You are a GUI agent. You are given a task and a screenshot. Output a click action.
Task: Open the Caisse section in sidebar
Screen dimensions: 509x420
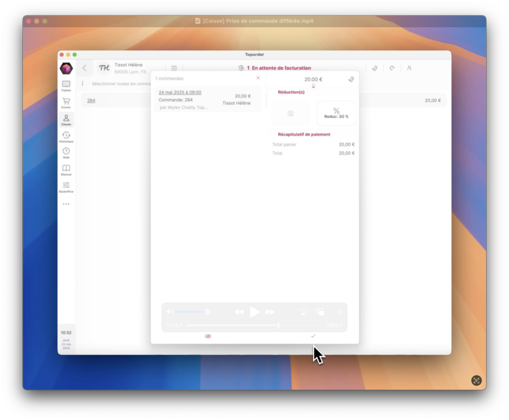[x=66, y=86]
